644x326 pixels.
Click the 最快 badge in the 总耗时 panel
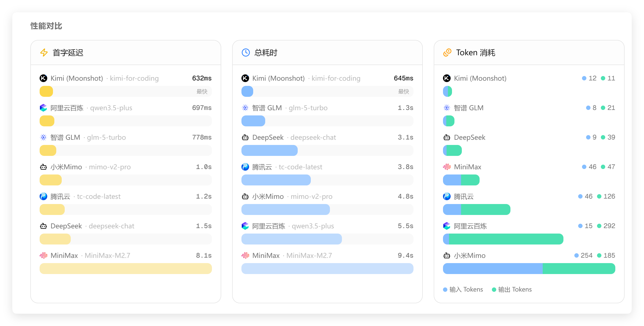[403, 92]
